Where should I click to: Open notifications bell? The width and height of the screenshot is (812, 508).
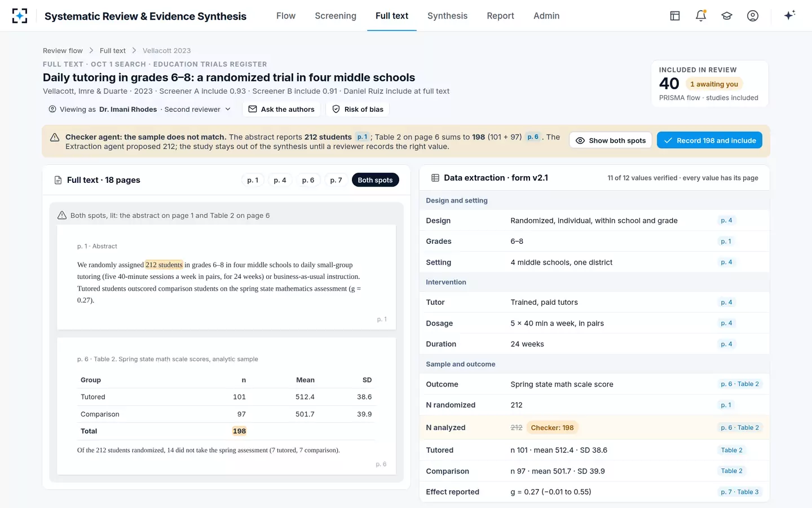[x=701, y=16]
